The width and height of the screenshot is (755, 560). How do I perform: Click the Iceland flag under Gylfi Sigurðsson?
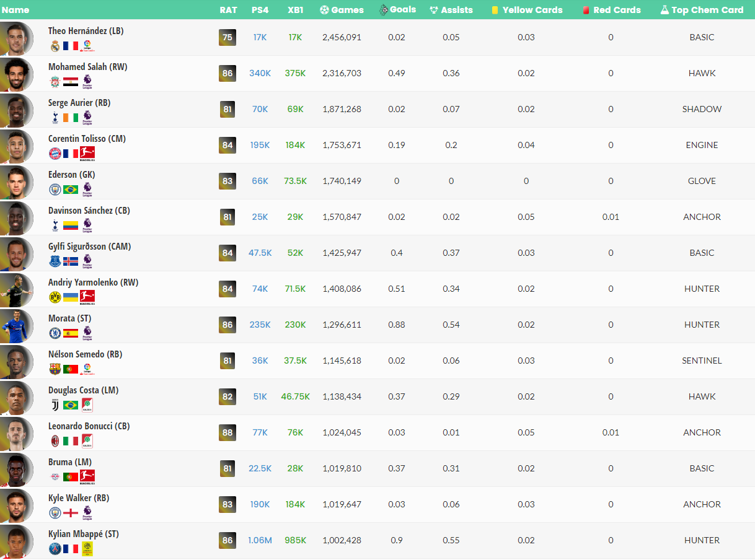(71, 261)
